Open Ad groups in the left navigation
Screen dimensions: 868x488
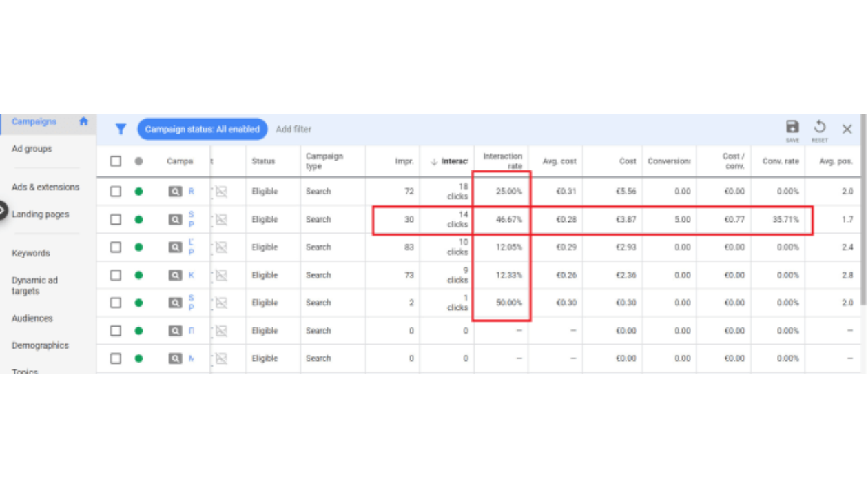[x=32, y=149]
